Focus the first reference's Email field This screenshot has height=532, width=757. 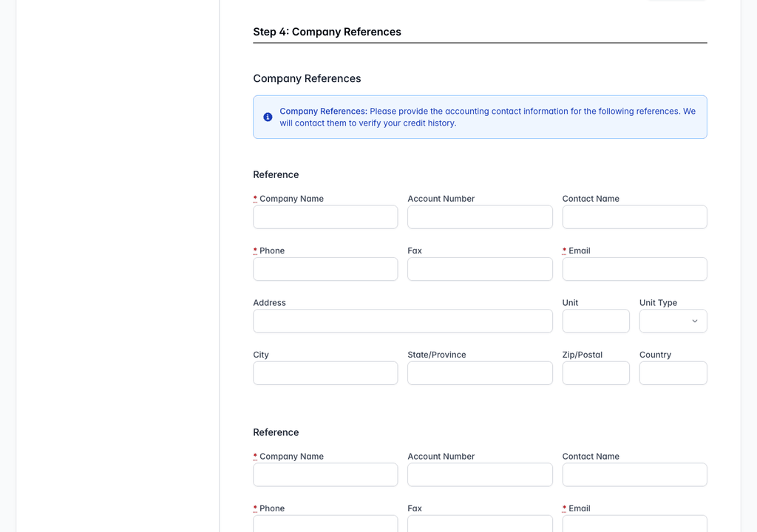click(x=634, y=269)
